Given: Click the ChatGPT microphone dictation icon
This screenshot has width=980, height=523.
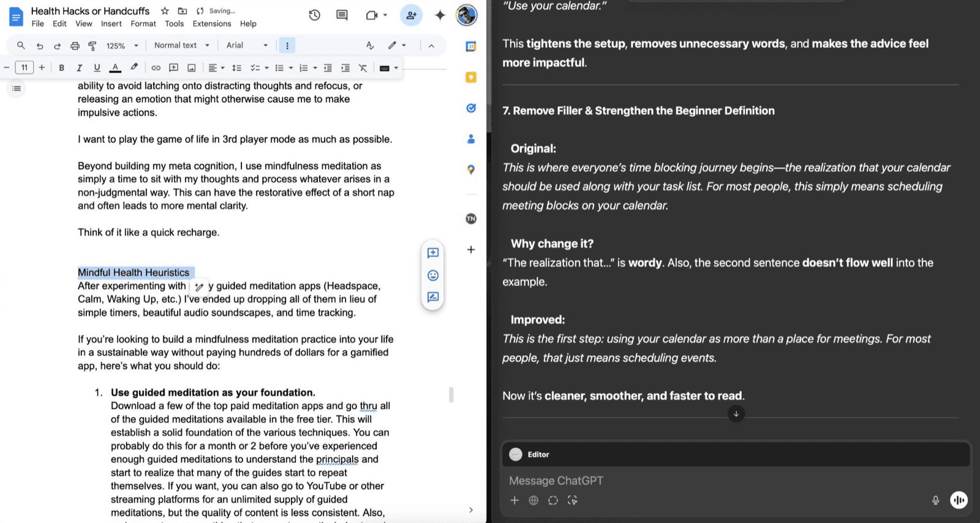Looking at the screenshot, I should pyautogui.click(x=936, y=500).
